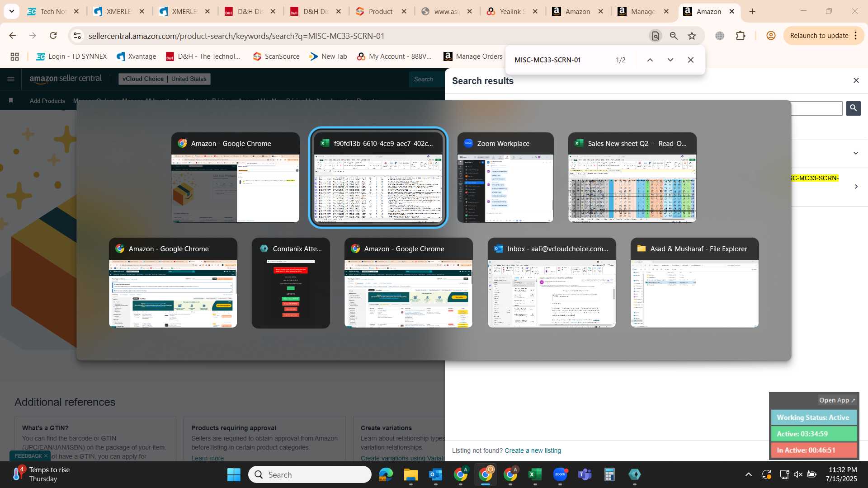
Task: Open the Xvantage bookmark
Action: [136, 56]
